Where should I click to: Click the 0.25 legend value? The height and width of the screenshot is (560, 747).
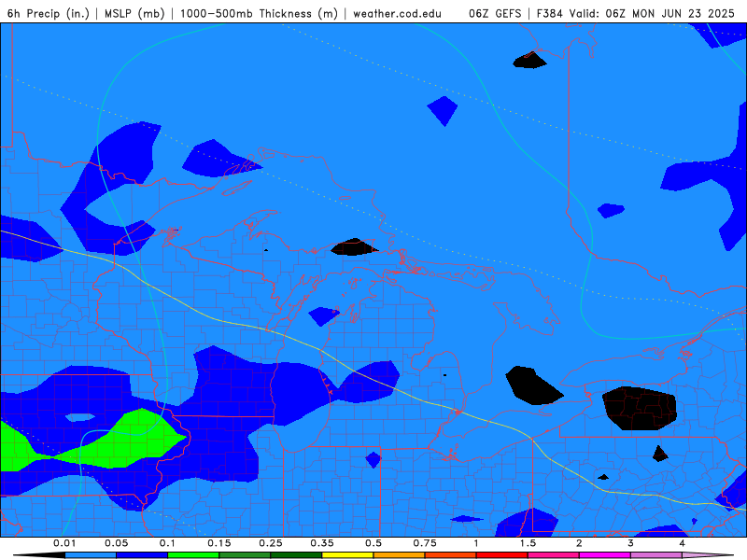pyautogui.click(x=271, y=543)
